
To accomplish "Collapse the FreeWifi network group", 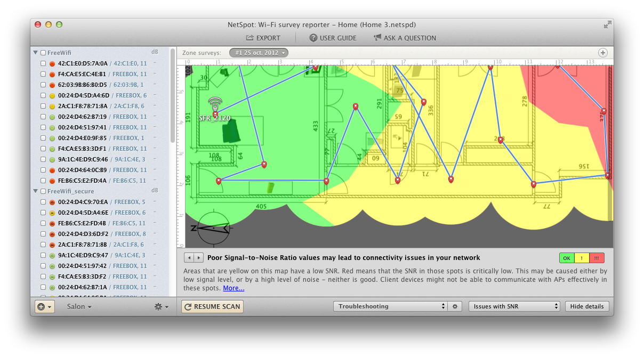I will click(x=35, y=53).
